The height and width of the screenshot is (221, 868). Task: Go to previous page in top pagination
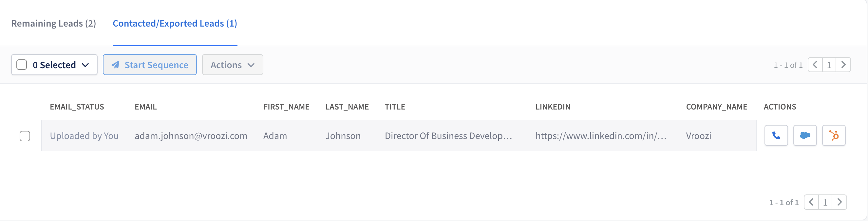pos(815,65)
